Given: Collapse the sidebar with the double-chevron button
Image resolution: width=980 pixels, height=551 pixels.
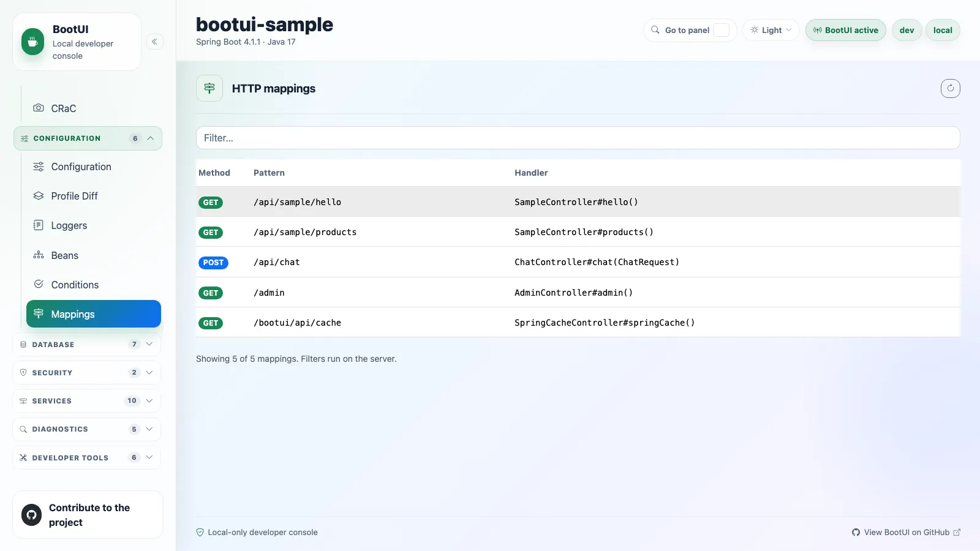Looking at the screenshot, I should (154, 42).
